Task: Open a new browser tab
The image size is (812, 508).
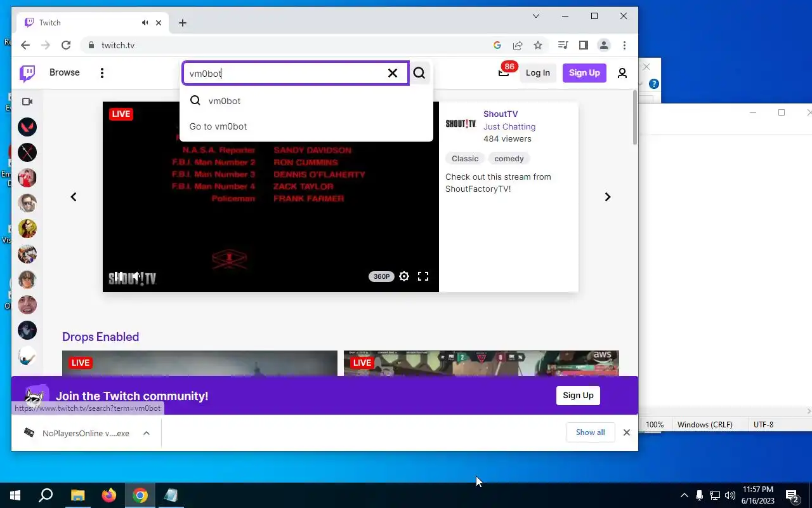Action: point(183,23)
